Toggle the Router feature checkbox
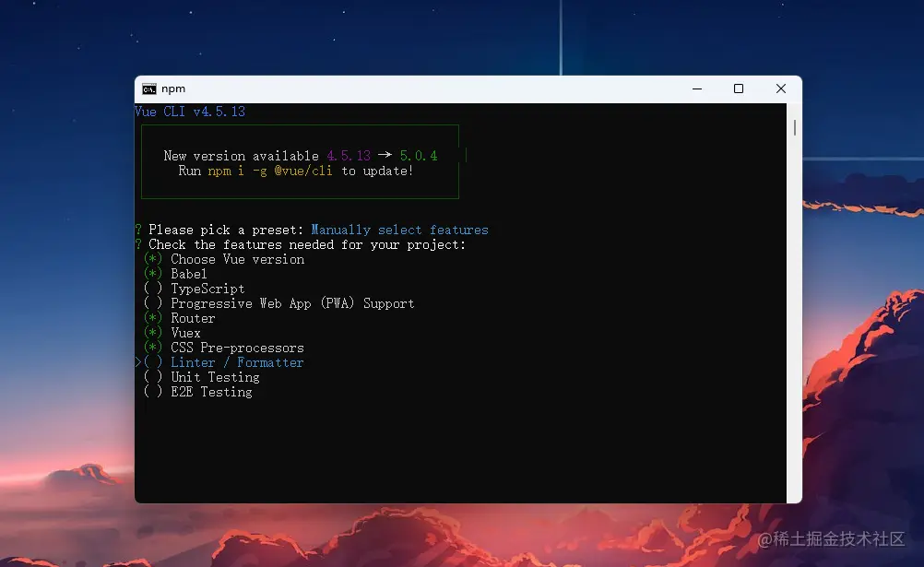Screen dimensions: 924x567 coord(153,318)
